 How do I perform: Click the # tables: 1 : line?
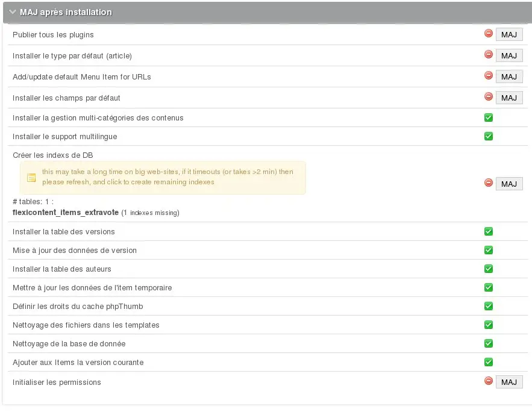pyautogui.click(x=33, y=201)
